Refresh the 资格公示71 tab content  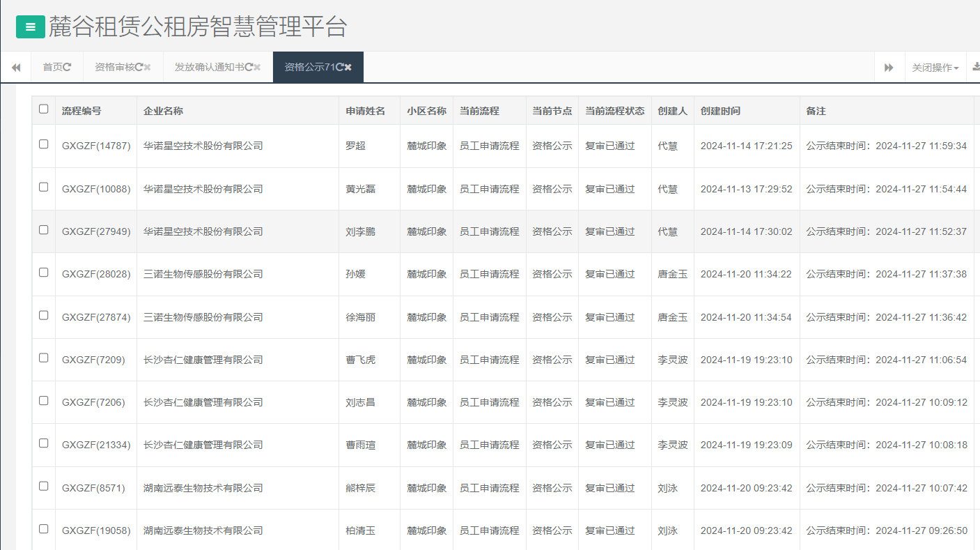tap(341, 67)
